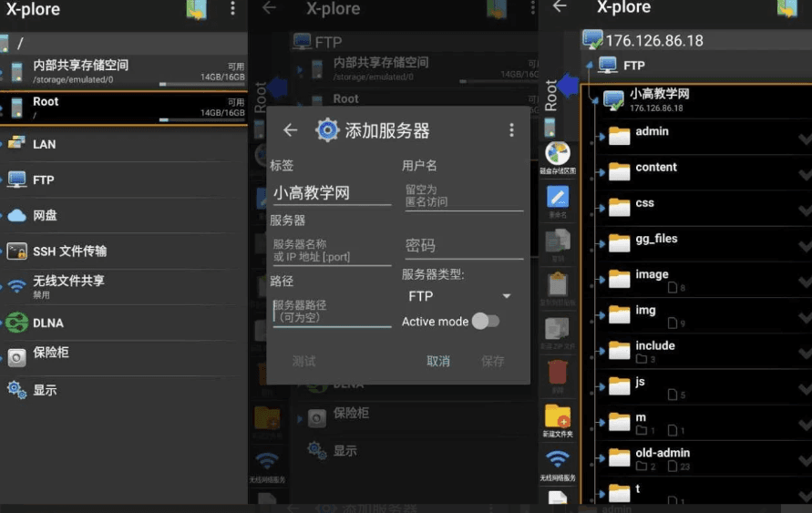Select 内部共享存储空间 row in left screen
This screenshot has width=812, height=513.
tap(124, 72)
